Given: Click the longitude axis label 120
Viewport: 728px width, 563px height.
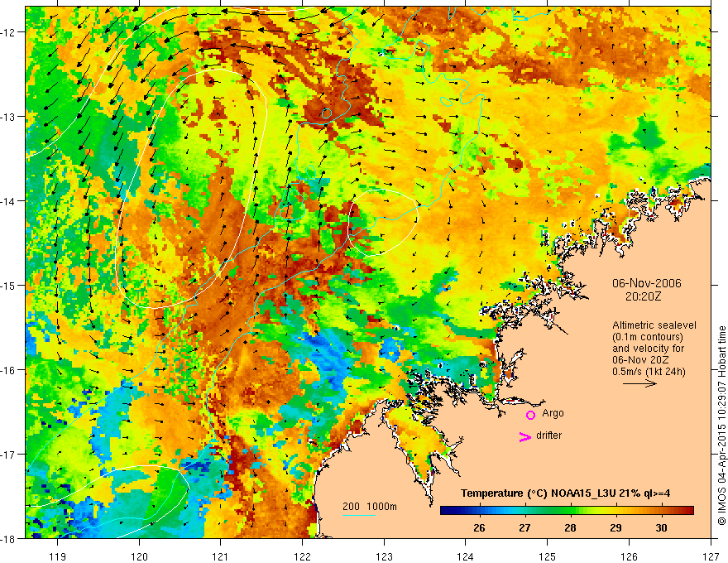Looking at the screenshot, I should tap(139, 556).
